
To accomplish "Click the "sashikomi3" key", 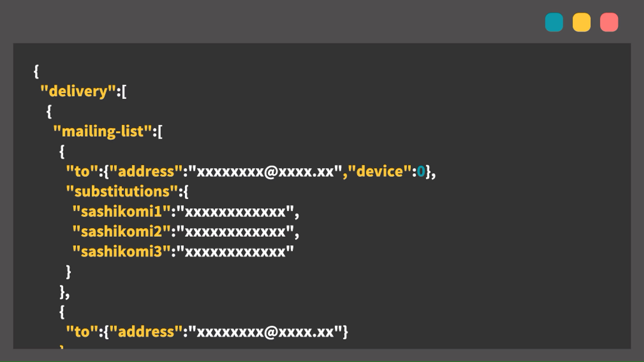I will tap(121, 252).
